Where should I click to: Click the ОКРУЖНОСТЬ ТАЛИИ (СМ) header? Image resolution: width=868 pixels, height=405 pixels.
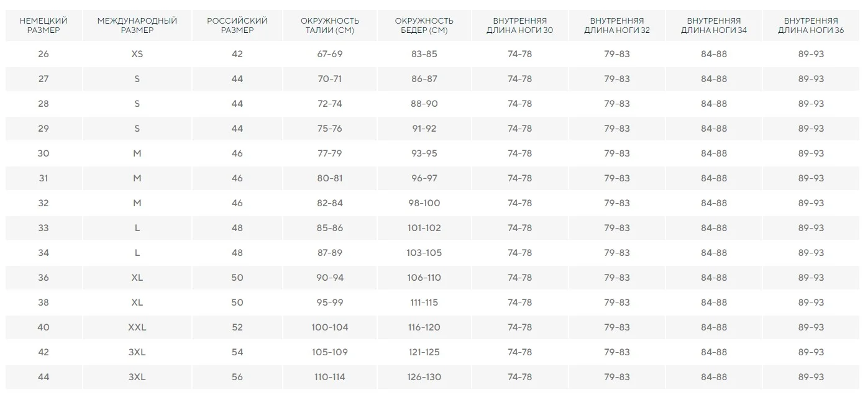point(330,25)
